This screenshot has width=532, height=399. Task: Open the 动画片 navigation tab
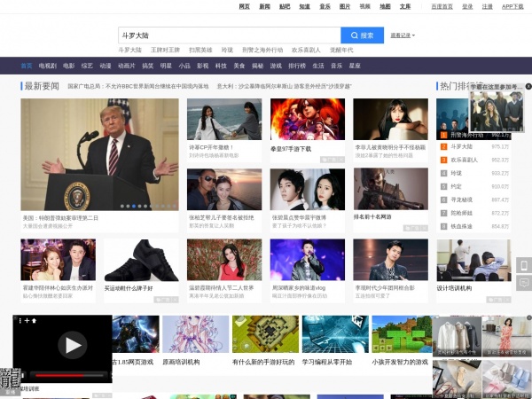[x=127, y=66]
